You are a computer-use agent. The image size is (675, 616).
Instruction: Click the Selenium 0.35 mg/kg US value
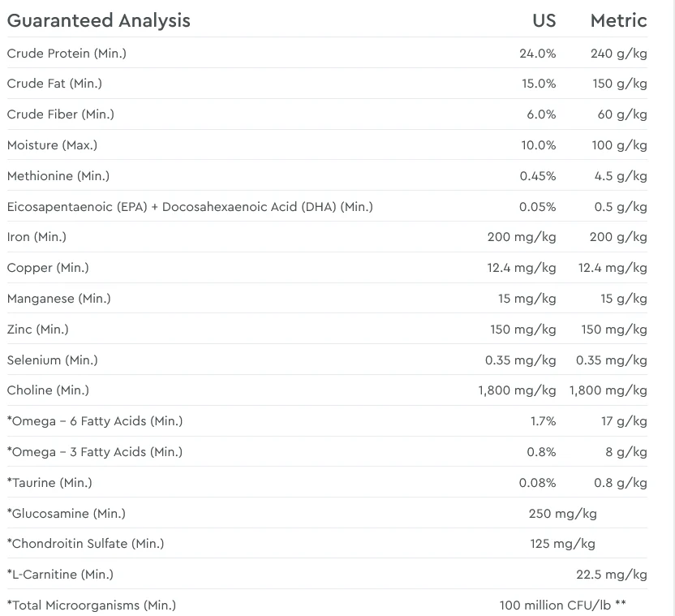(521, 360)
